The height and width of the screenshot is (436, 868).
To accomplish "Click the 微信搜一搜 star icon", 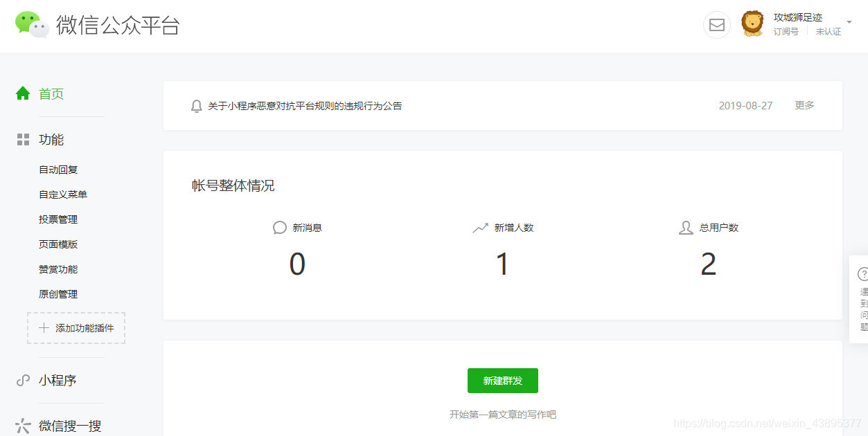I will point(23,426).
